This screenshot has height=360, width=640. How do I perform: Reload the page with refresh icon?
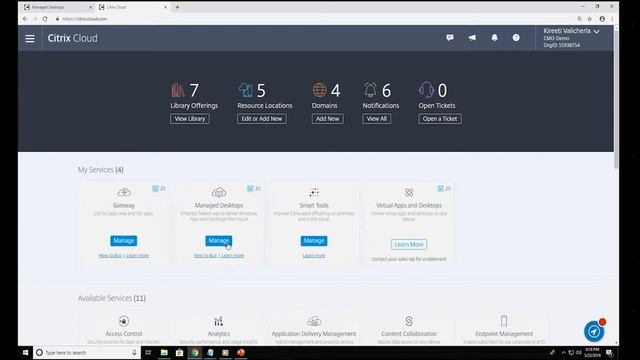[x=45, y=19]
